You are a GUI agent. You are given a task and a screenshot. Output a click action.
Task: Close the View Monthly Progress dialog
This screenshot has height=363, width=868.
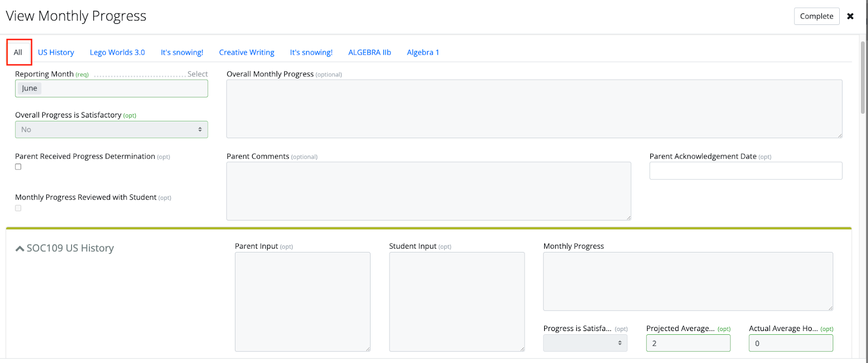click(850, 16)
